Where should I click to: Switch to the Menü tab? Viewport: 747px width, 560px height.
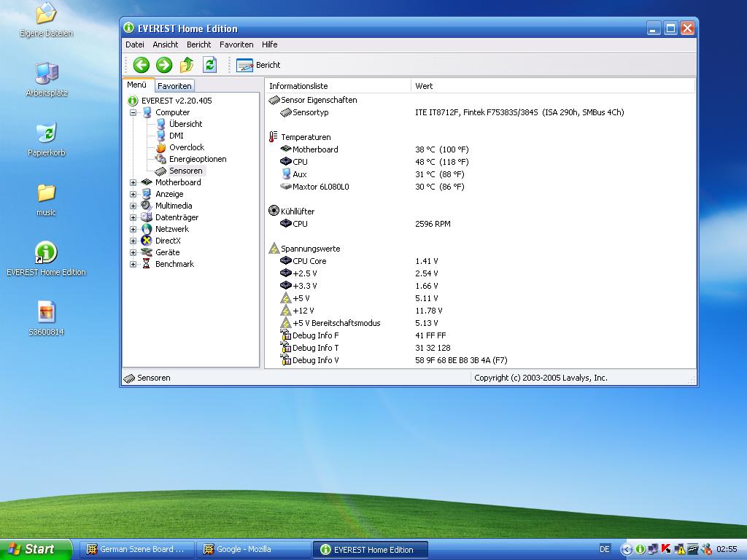[x=136, y=85]
